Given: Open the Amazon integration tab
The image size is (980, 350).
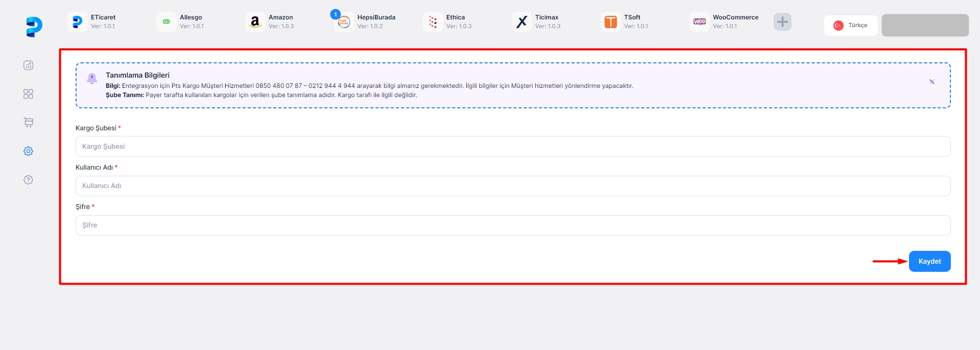Looking at the screenshot, I should click(270, 22).
